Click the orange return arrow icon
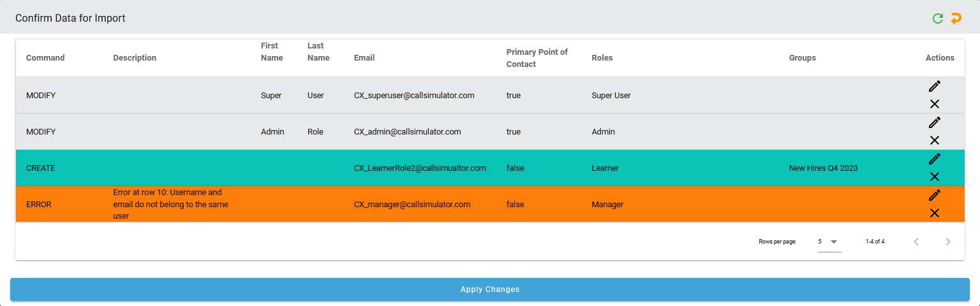 tap(956, 18)
